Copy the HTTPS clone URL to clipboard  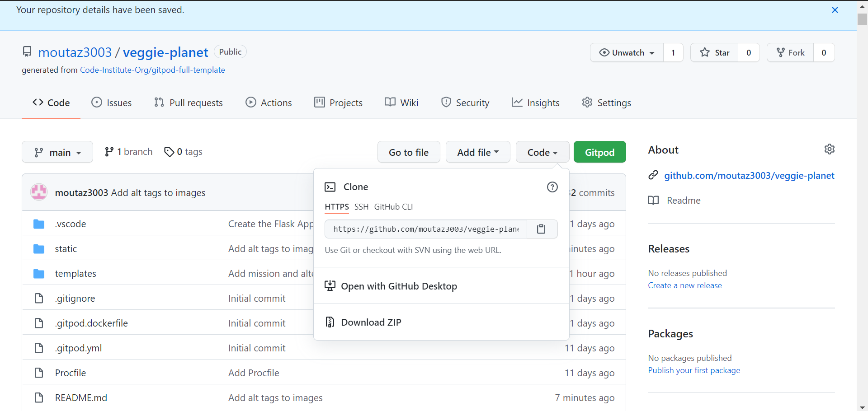pos(541,229)
